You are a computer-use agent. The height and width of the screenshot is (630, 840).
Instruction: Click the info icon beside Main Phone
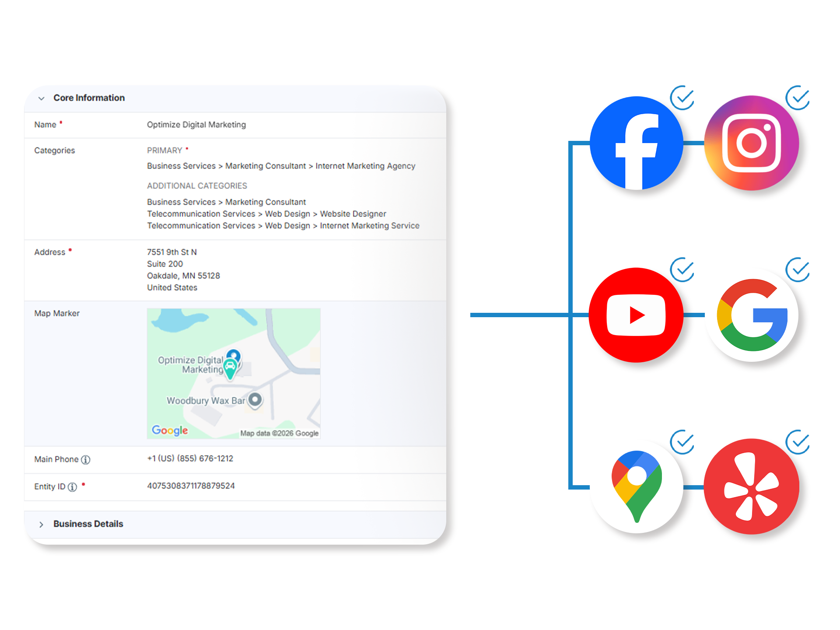(86, 459)
